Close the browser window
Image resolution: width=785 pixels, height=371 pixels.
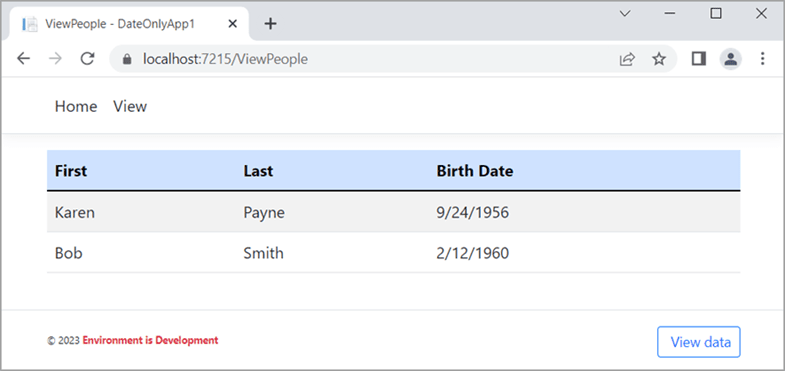761,14
